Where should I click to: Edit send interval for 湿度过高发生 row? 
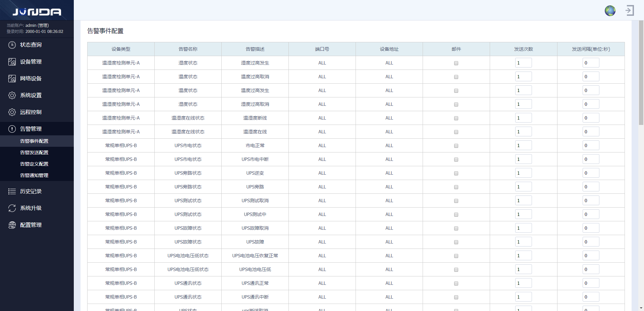coord(591,63)
